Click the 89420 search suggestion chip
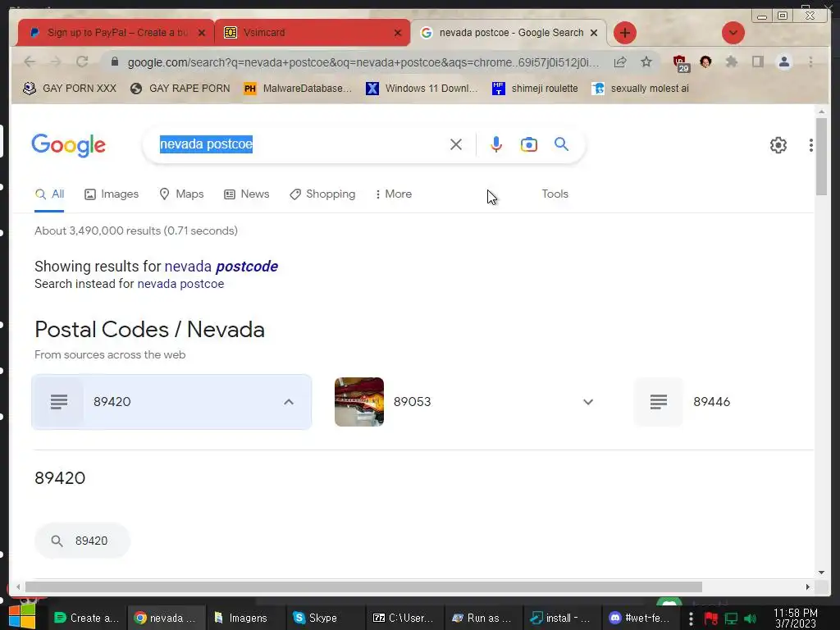The image size is (840, 630). pyautogui.click(x=82, y=541)
